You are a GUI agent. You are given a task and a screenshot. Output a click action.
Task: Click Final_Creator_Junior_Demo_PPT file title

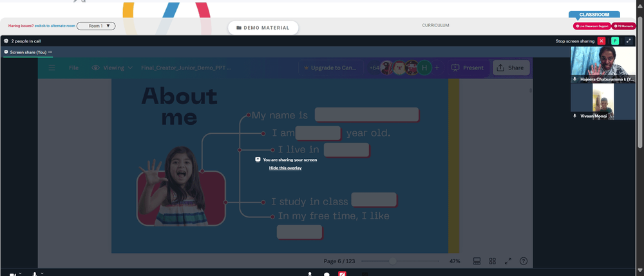click(x=186, y=68)
